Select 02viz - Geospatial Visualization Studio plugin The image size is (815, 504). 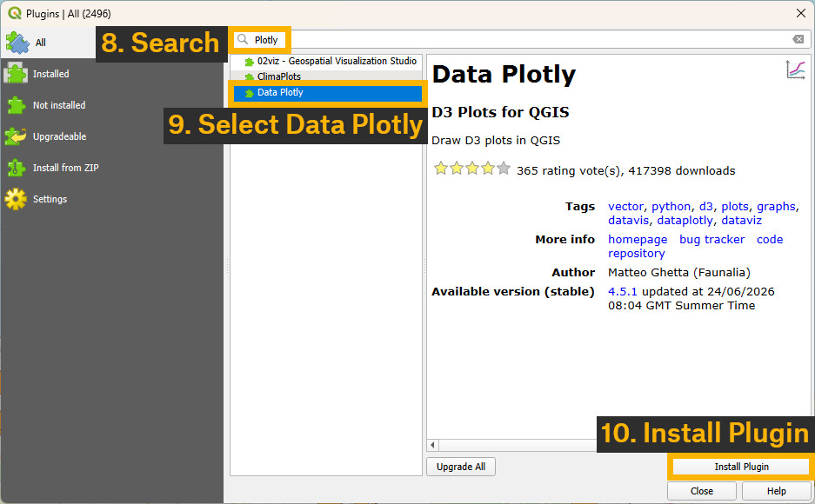click(326, 61)
